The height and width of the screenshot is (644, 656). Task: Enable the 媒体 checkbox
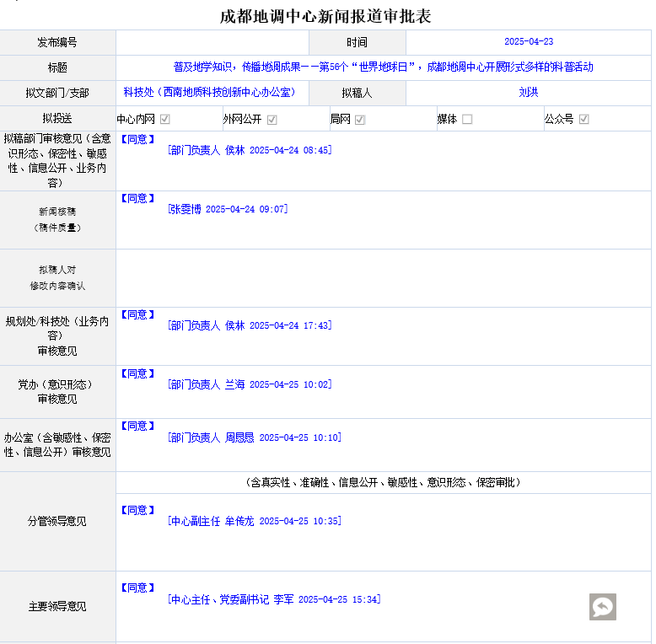coord(467,119)
